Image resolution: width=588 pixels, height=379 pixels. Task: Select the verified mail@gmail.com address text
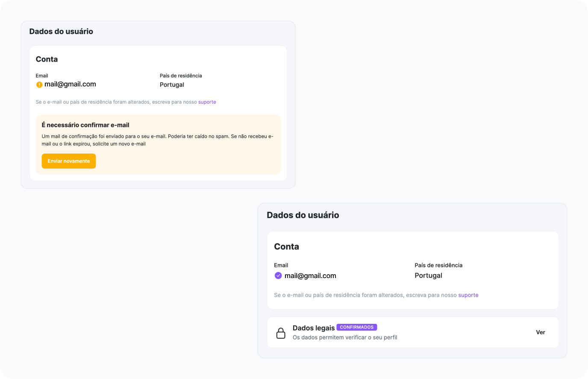tap(310, 276)
